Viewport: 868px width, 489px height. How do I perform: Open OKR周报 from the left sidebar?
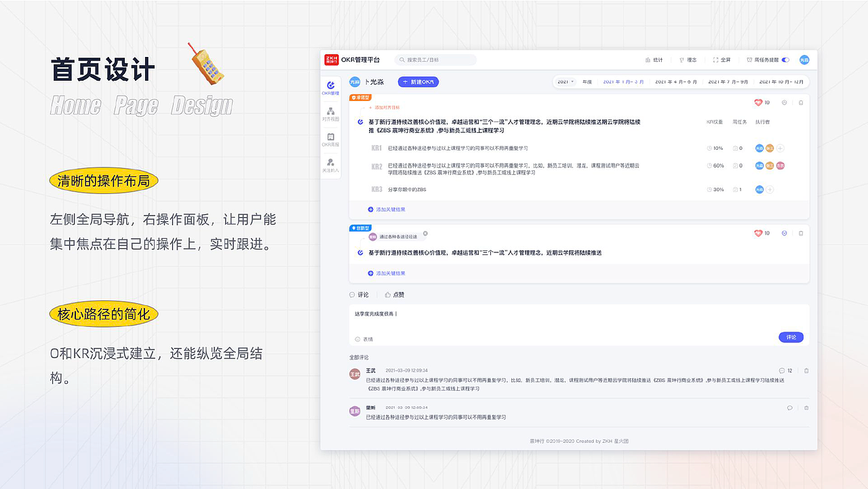[x=330, y=140]
